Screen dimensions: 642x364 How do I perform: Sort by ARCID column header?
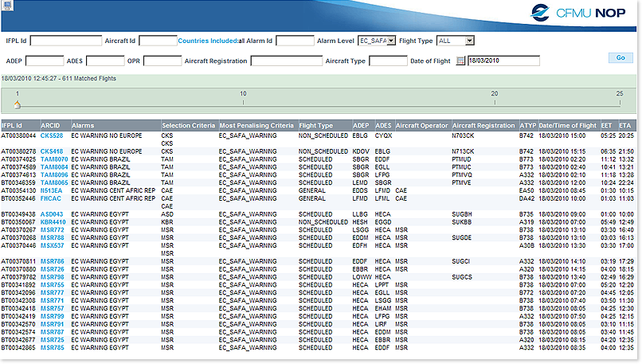tap(50, 126)
